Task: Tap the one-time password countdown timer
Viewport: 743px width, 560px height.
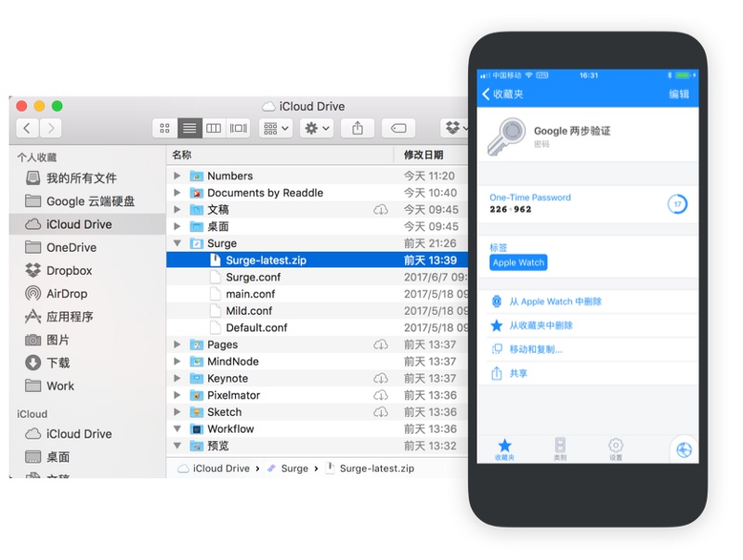Action: tap(677, 204)
